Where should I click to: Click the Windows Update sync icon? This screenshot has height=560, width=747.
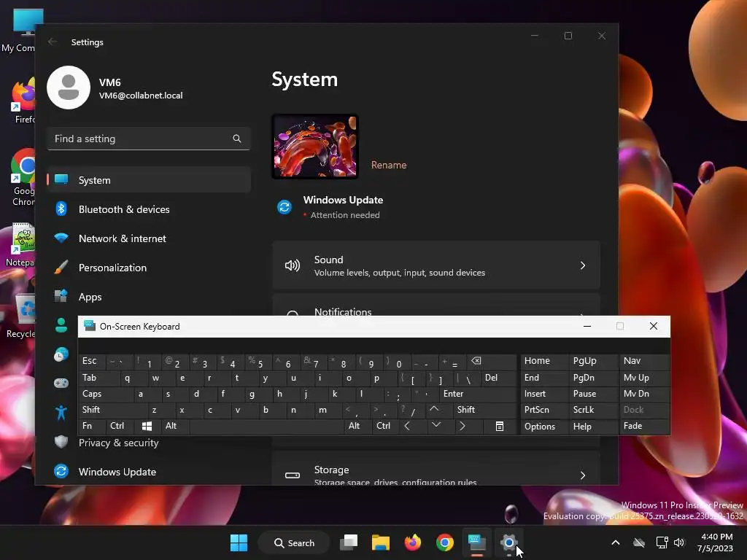(285, 207)
